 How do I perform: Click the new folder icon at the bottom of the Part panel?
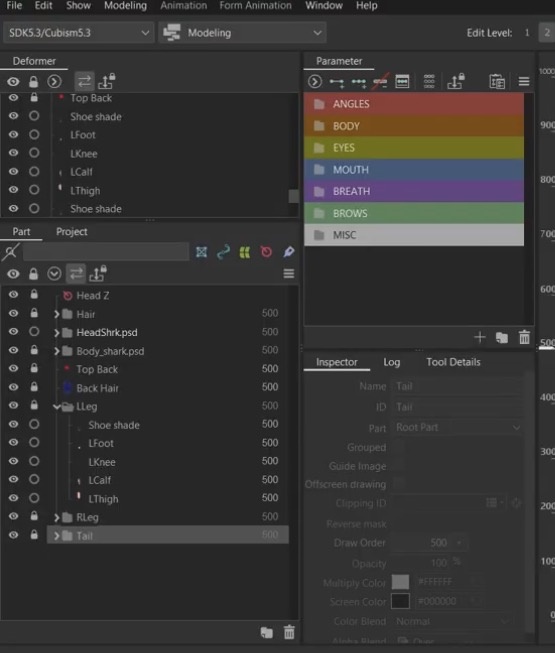click(266, 632)
